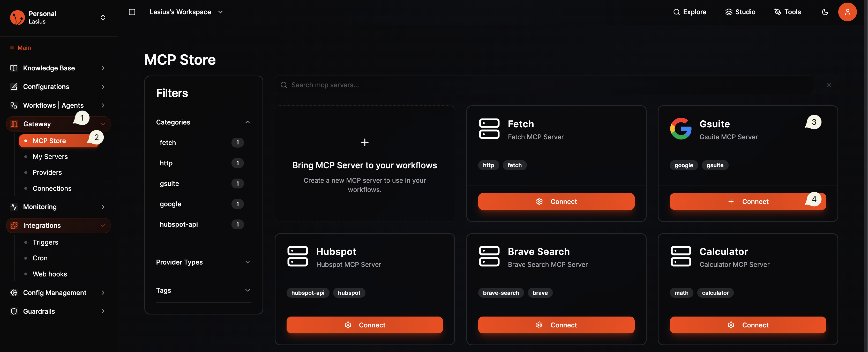Click Connect on the Gsuite card

pyautogui.click(x=748, y=201)
